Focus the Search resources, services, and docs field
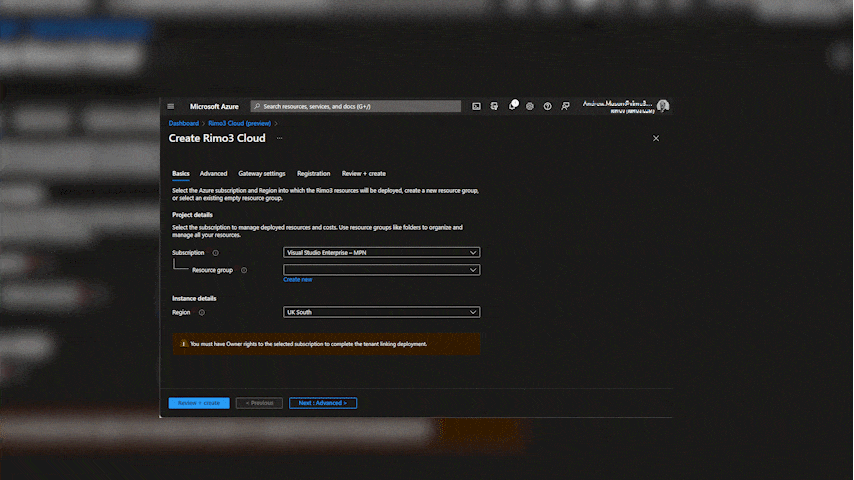This screenshot has height=480, width=854. pos(355,106)
